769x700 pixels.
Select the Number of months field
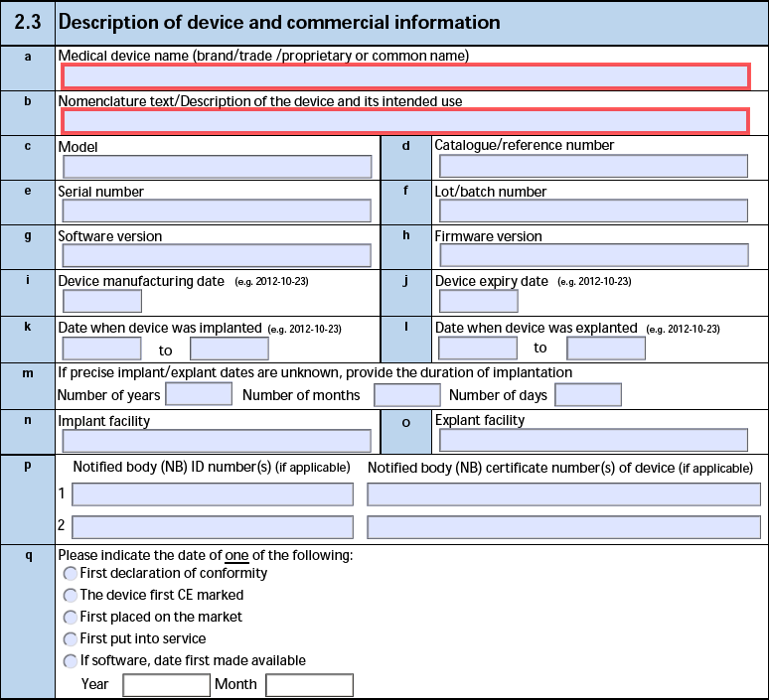click(x=407, y=395)
